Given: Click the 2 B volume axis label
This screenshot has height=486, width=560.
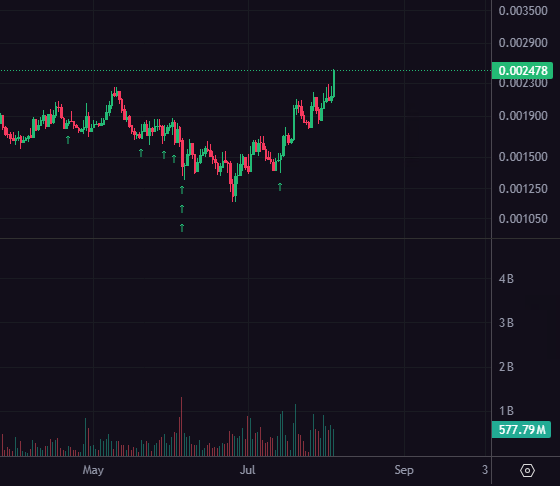Looking at the screenshot, I should pyautogui.click(x=506, y=367).
